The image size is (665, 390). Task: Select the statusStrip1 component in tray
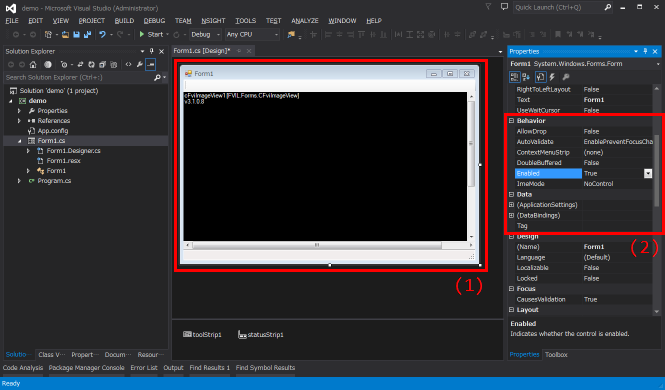tap(260, 334)
